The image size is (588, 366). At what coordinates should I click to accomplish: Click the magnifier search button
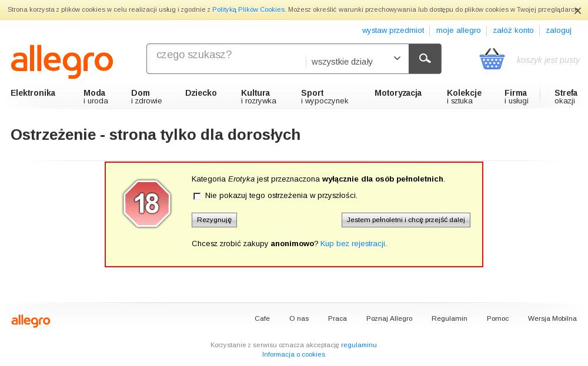pos(425,58)
